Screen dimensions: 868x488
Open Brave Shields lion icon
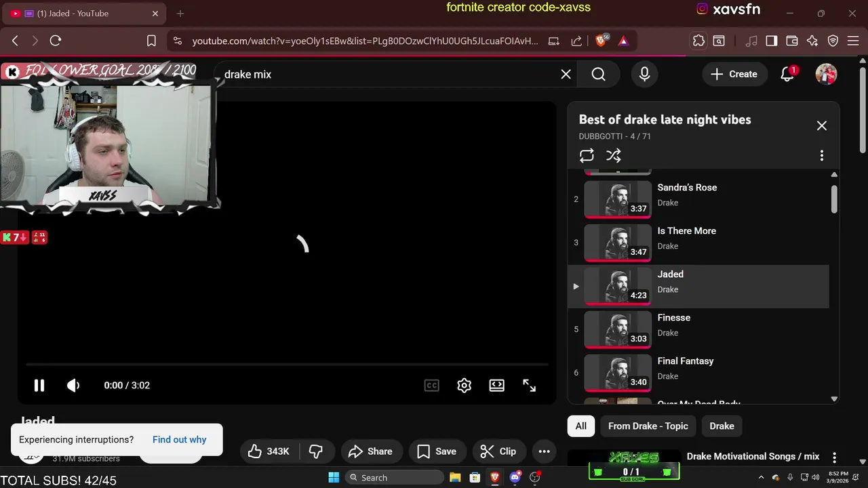[601, 41]
